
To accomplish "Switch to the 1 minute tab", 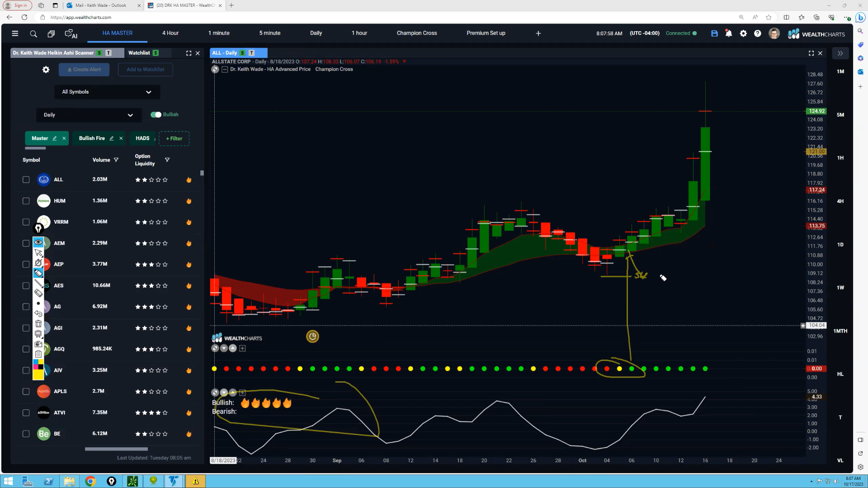I will pyautogui.click(x=219, y=33).
